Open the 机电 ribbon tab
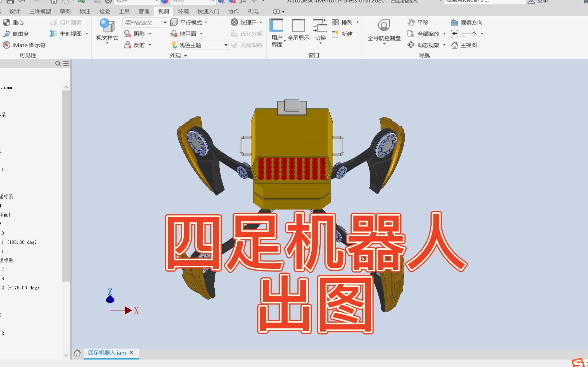588x367 pixels. [x=253, y=11]
